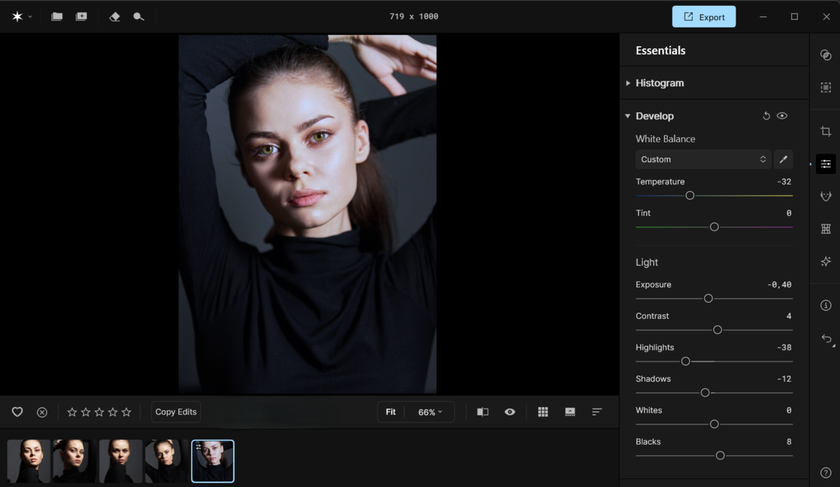Select the white balance eyedropper

pos(783,159)
